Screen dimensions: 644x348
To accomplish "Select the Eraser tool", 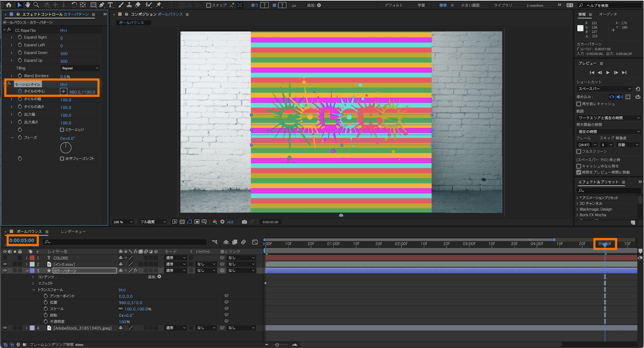I will point(138,5).
